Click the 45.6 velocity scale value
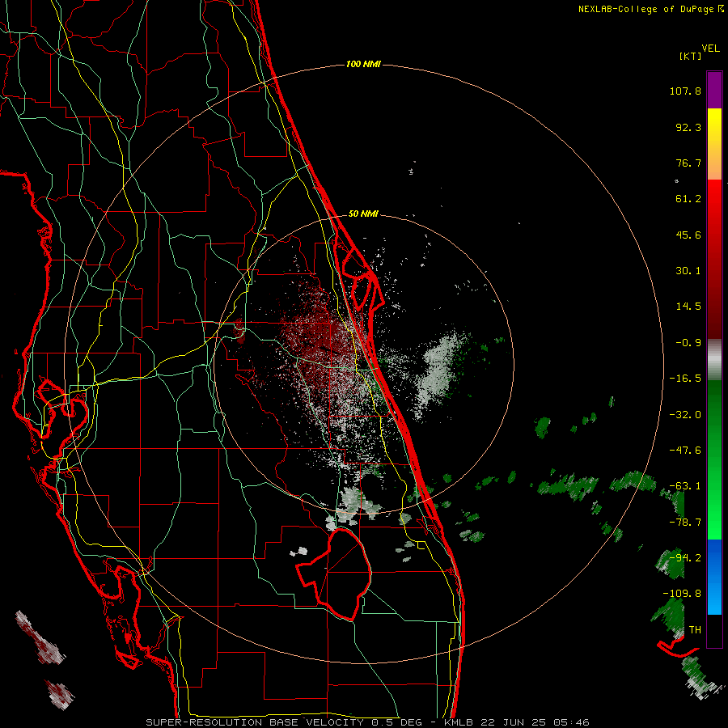 (x=688, y=235)
